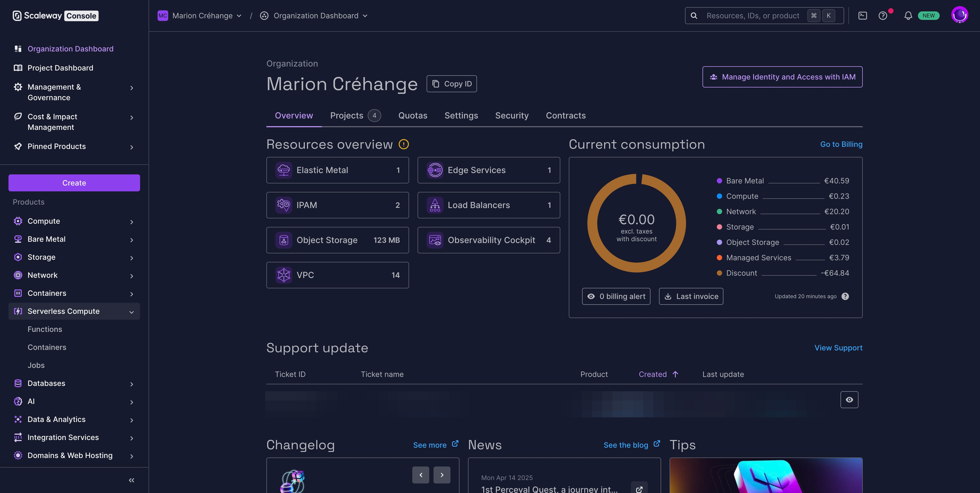Collapse the sidebar with double chevron

click(132, 481)
